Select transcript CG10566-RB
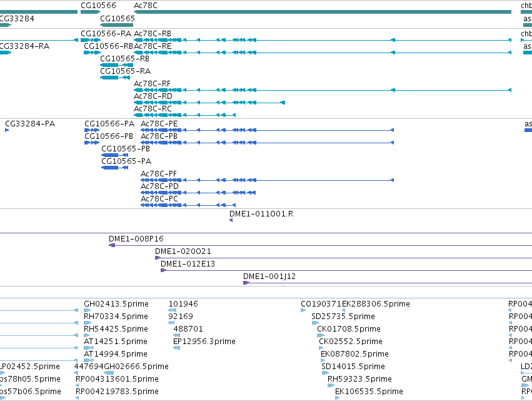The image size is (532, 401). [93, 53]
